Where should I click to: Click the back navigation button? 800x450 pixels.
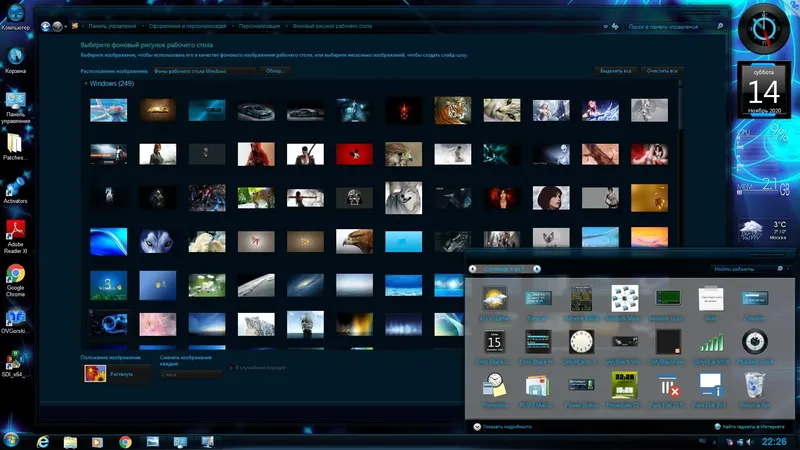(x=45, y=26)
